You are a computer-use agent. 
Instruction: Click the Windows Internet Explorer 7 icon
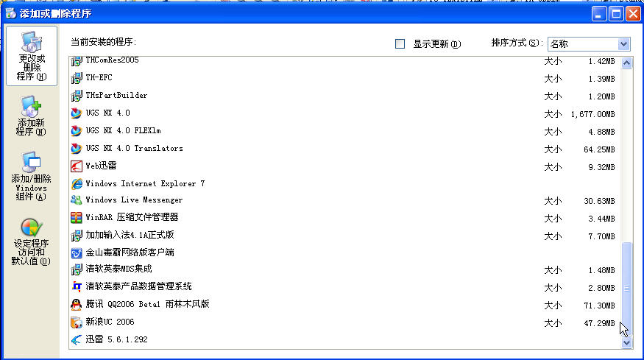(x=77, y=184)
